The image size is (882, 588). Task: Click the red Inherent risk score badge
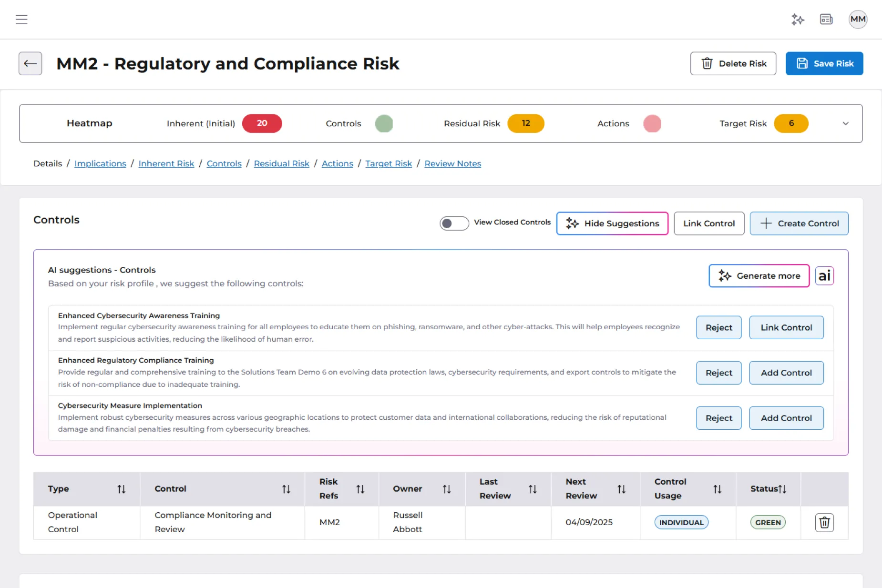(x=262, y=123)
